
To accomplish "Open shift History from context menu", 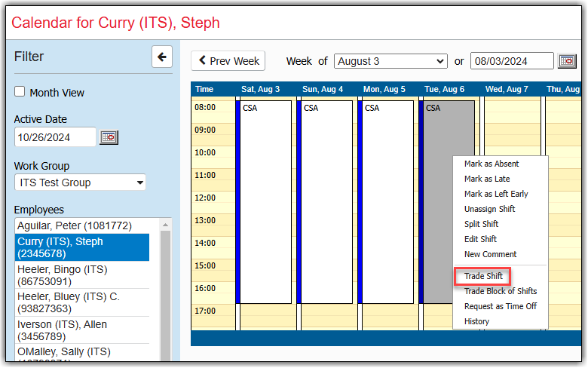I will click(476, 321).
